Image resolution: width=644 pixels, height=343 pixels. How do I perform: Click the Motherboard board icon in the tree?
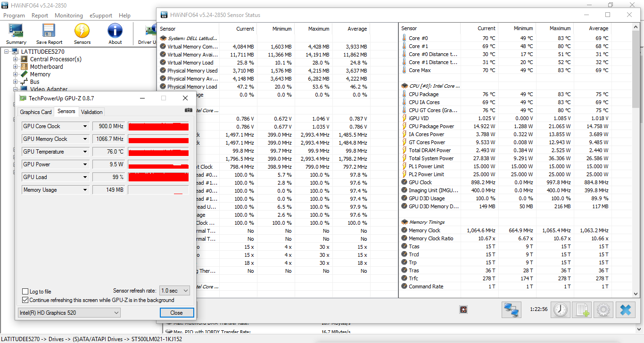coord(25,67)
